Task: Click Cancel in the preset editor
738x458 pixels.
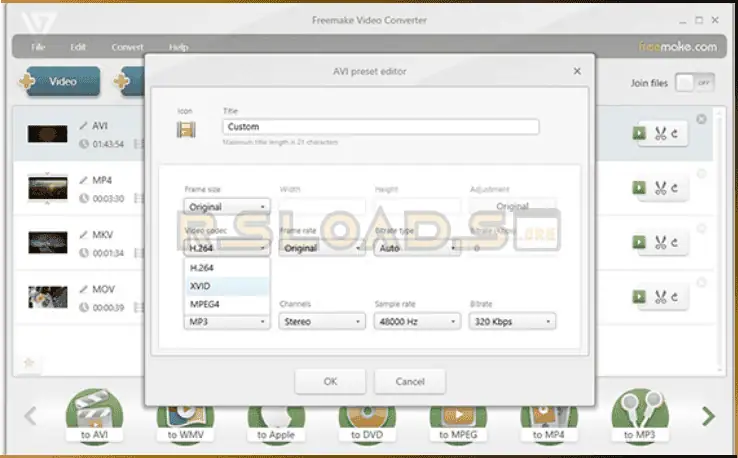Action: click(x=410, y=381)
